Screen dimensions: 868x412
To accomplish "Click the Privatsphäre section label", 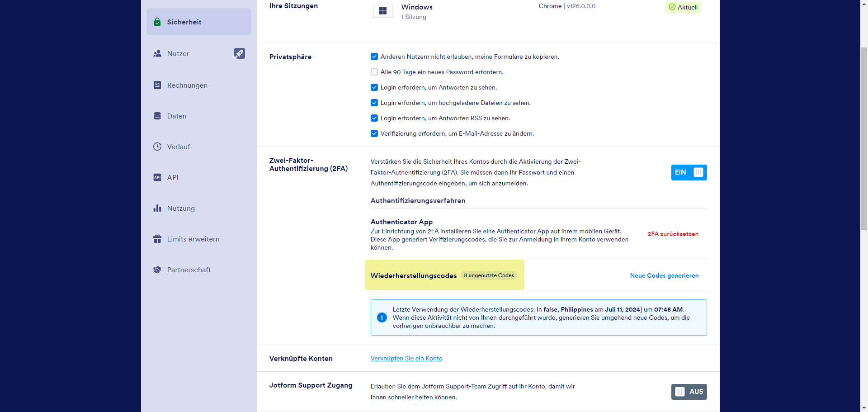I will tap(290, 57).
